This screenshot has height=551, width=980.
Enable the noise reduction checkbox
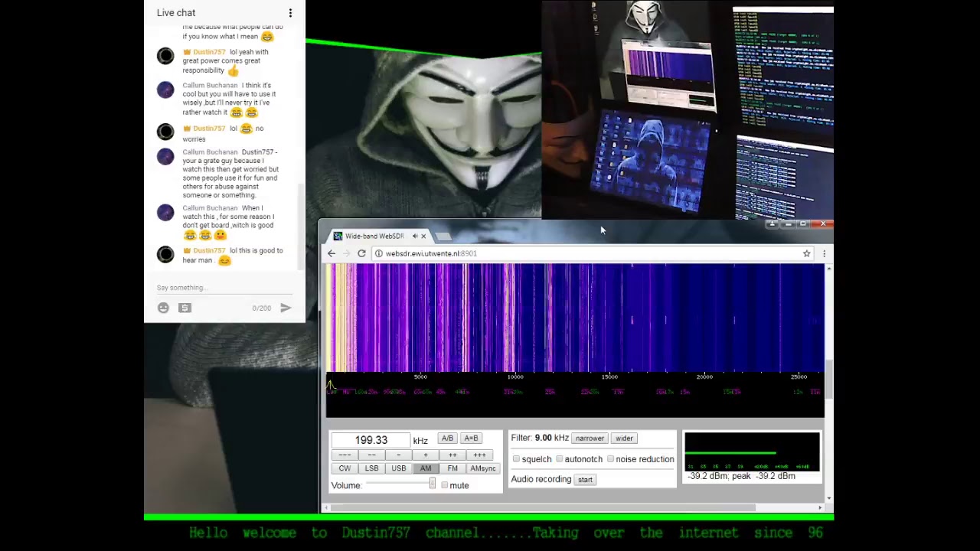610,459
